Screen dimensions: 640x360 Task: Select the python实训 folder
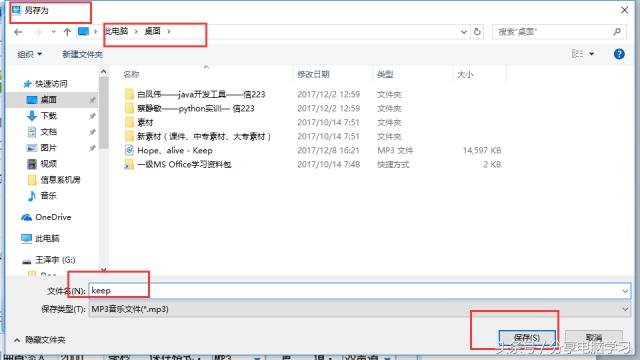pyautogui.click(x=196, y=109)
